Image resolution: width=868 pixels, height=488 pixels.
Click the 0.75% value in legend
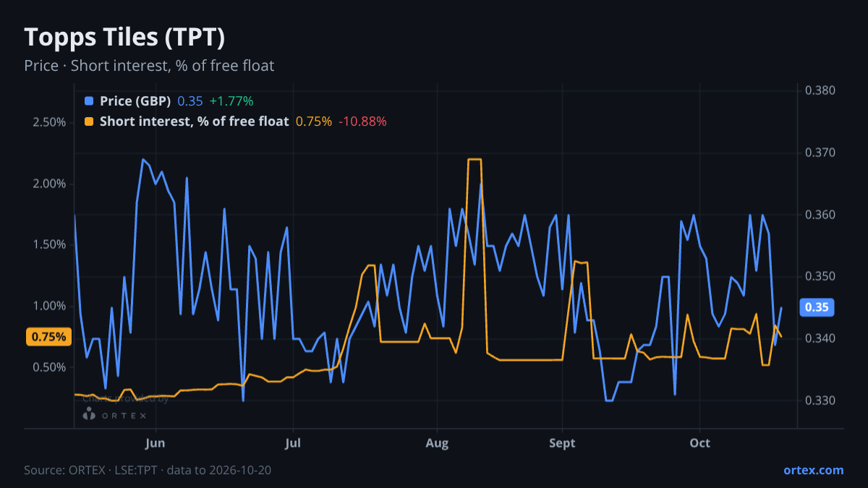314,121
